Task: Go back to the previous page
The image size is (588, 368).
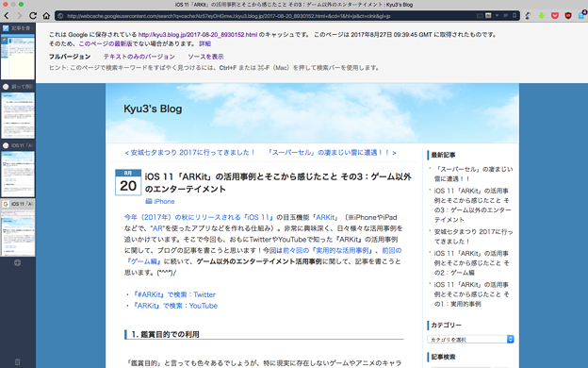Action: (7, 16)
